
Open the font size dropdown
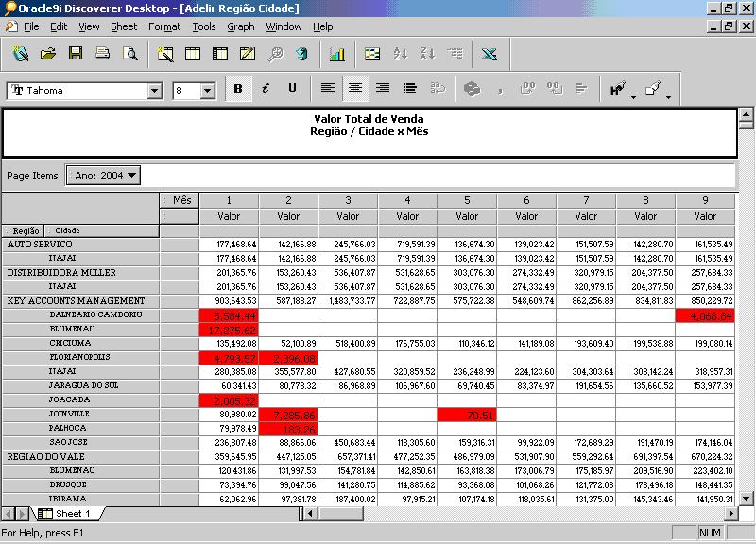[x=208, y=91]
